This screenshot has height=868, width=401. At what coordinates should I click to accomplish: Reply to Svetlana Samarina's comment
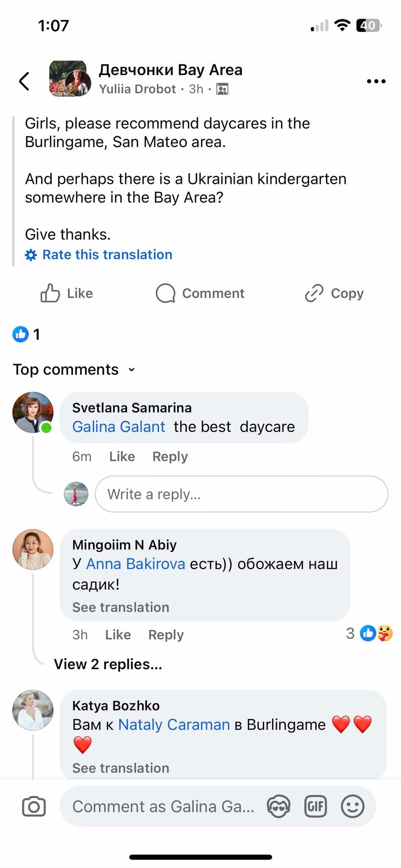click(x=170, y=456)
